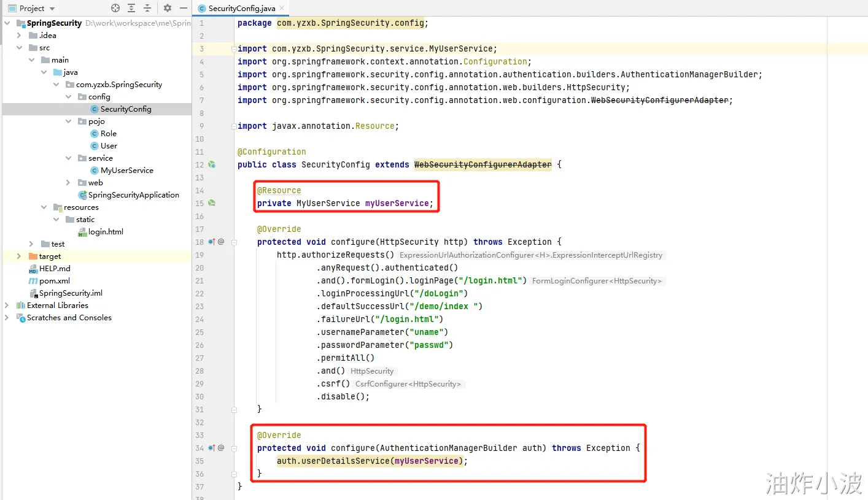
Task: Fold the second configure method at line 34
Action: [x=233, y=448]
